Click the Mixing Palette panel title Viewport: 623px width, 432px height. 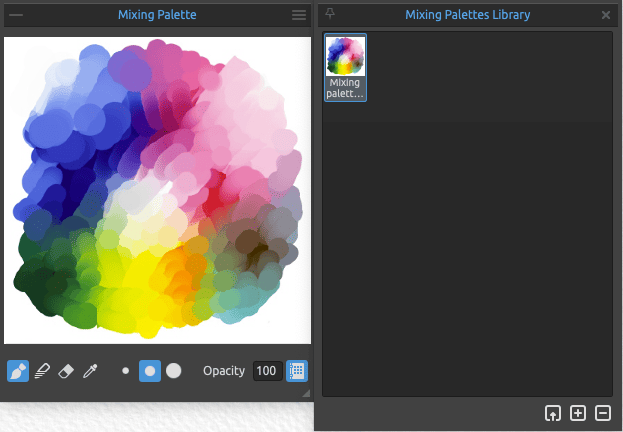click(157, 15)
